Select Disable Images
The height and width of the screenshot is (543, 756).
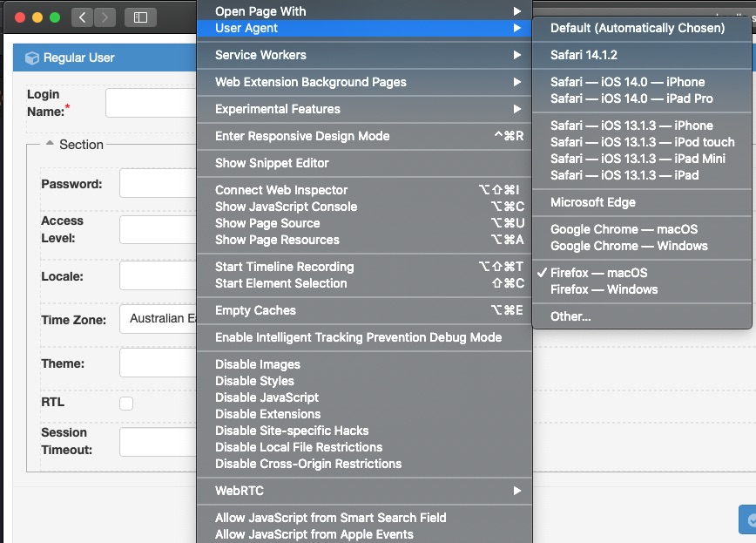pos(364,364)
